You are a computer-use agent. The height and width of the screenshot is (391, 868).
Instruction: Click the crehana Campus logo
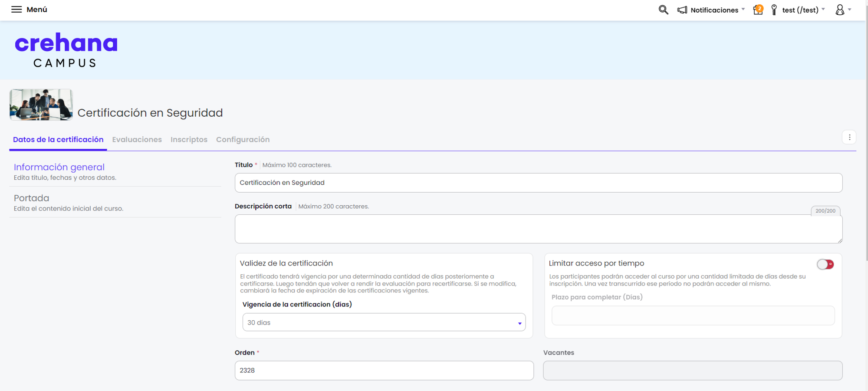pos(66,50)
